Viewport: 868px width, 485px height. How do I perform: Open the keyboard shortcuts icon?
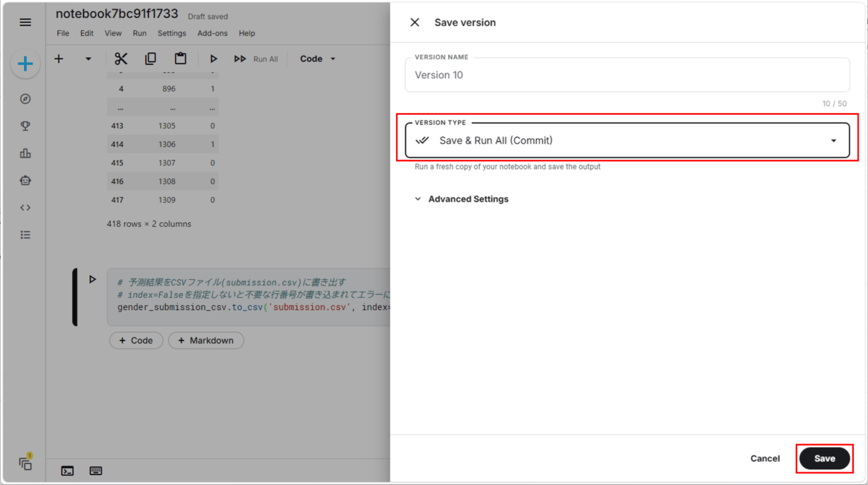pyautogui.click(x=95, y=471)
